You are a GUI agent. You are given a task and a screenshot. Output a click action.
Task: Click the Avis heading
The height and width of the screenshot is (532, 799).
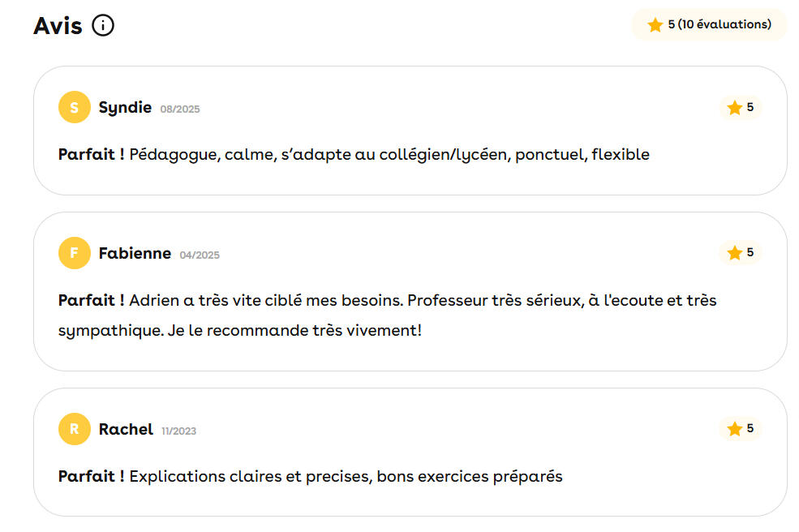click(58, 25)
